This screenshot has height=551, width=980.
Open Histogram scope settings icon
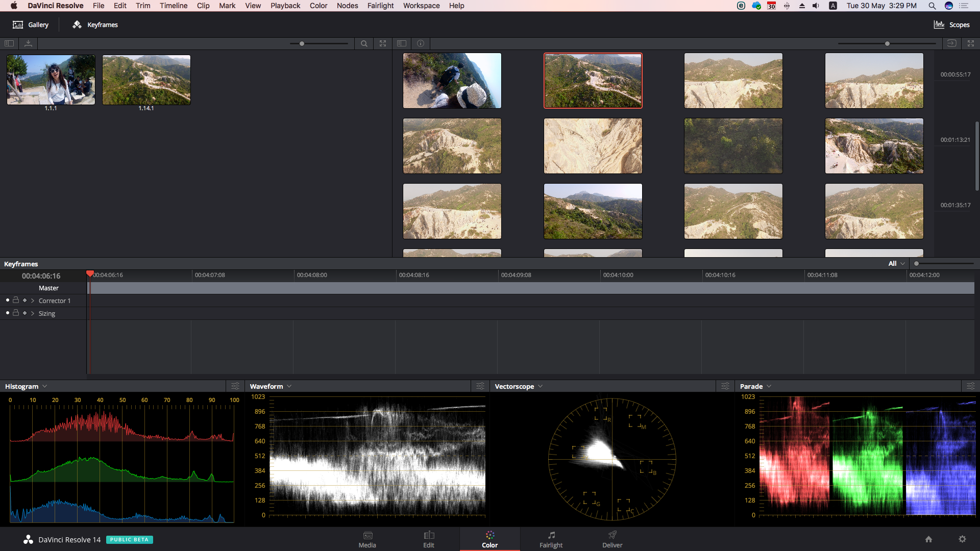point(235,386)
